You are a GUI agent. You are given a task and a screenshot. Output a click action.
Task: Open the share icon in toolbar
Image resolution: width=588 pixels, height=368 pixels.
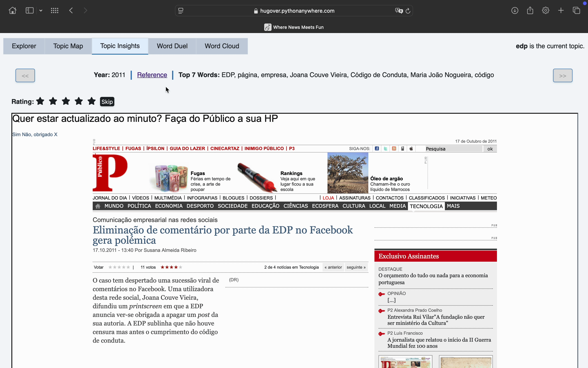click(530, 10)
